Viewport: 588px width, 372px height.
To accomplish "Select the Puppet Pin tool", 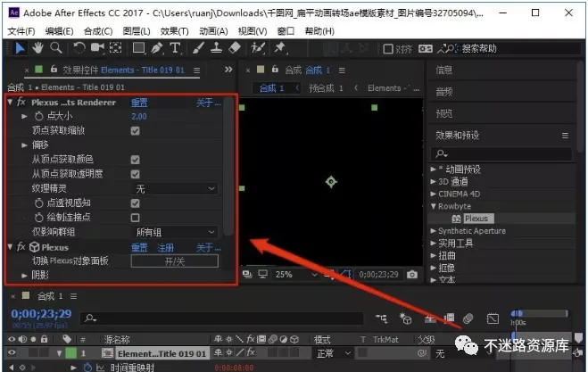I will pyautogui.click(x=280, y=48).
